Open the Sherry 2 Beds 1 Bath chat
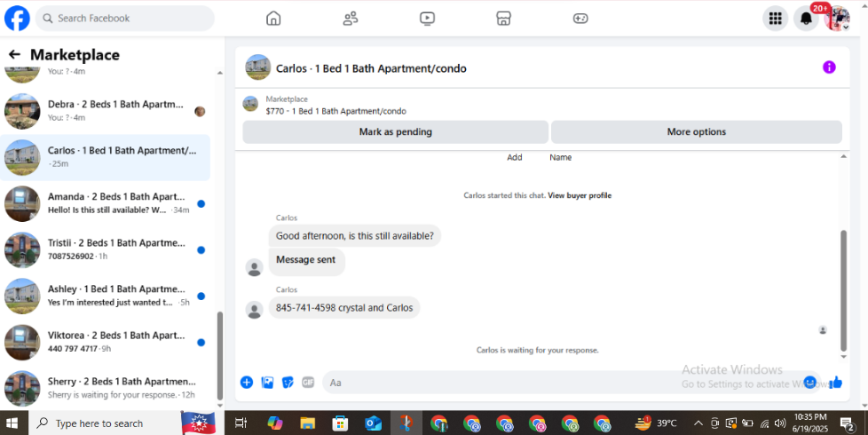 point(106,388)
